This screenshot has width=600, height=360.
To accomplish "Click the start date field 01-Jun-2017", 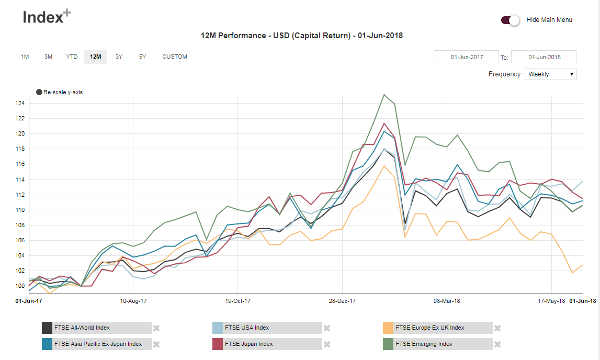I will pos(466,57).
